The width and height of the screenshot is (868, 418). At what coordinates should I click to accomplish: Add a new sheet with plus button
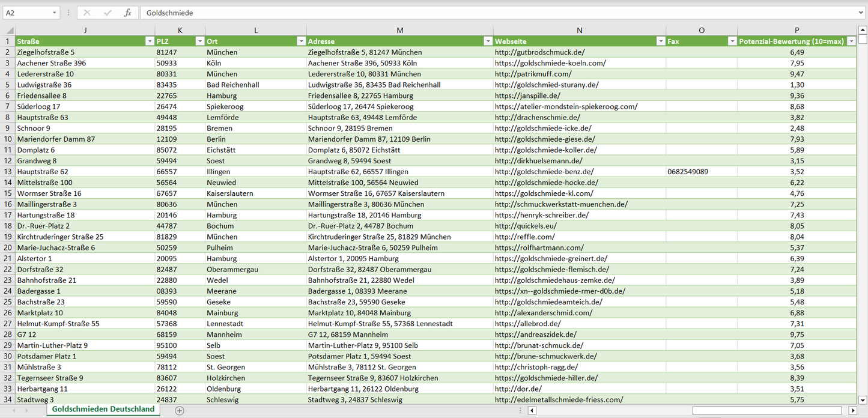tap(179, 411)
